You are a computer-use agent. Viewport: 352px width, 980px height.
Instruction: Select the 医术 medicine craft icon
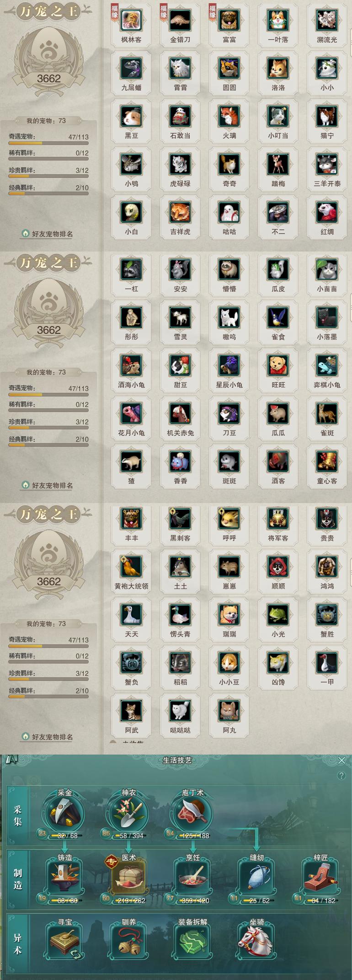point(129,877)
